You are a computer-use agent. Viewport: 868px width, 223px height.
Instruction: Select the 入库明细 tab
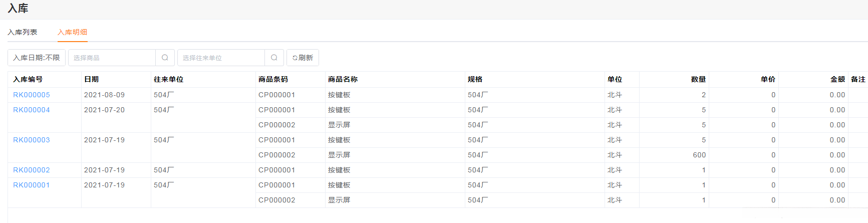coord(73,32)
